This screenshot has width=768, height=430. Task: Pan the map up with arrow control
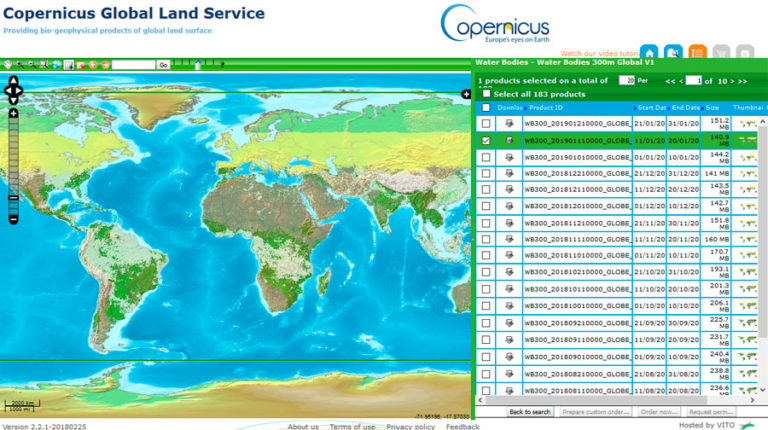click(13, 80)
